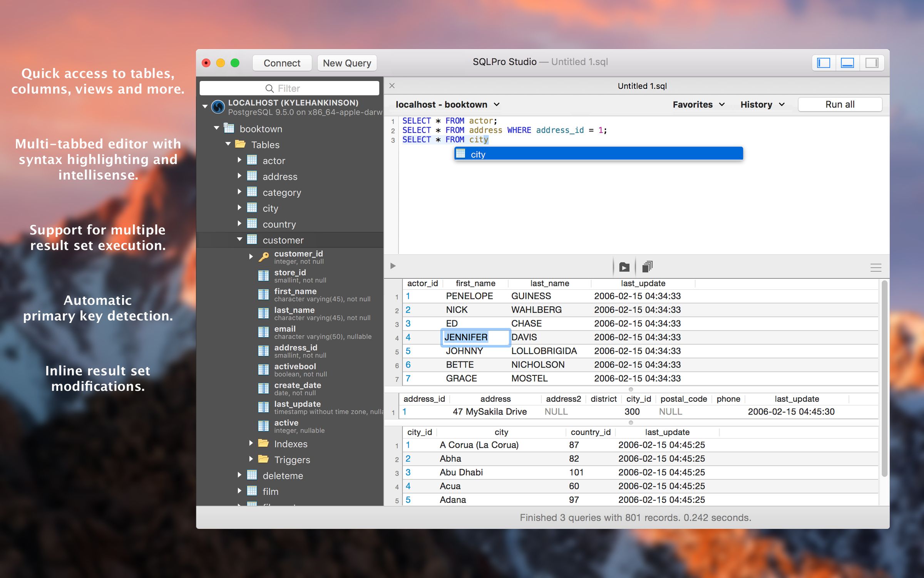Click the stacked result sets icon
Viewport: 924px width, 578px height.
pos(648,267)
